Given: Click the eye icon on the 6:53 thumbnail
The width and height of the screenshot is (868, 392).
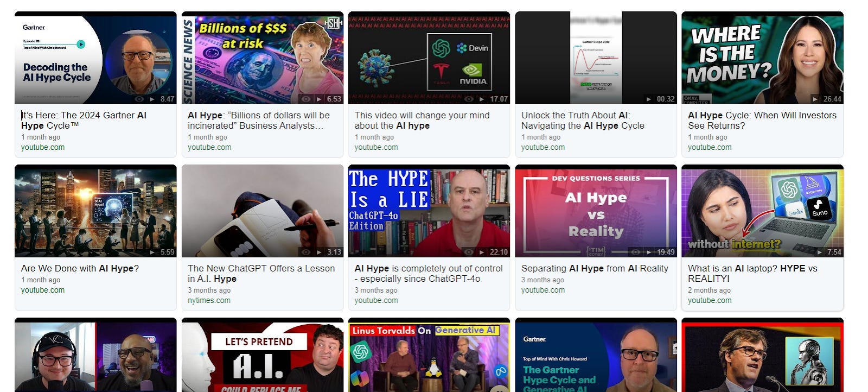Looking at the screenshot, I should [306, 99].
